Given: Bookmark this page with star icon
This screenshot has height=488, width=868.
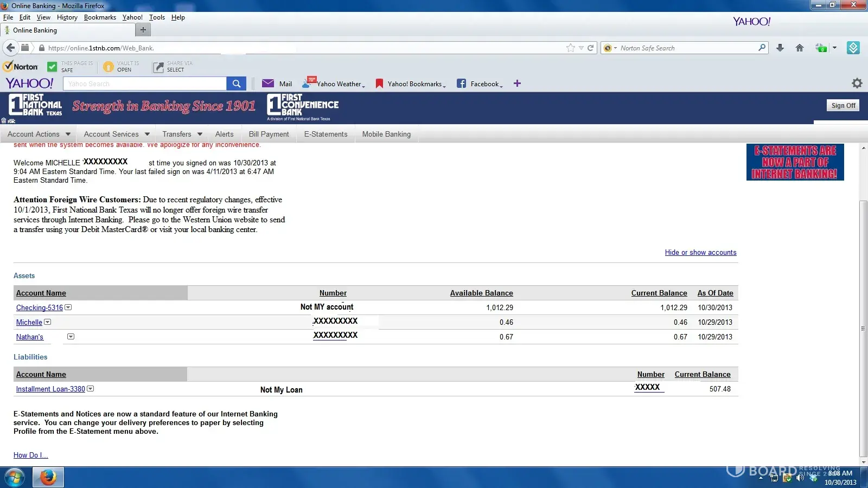Looking at the screenshot, I should (x=570, y=48).
